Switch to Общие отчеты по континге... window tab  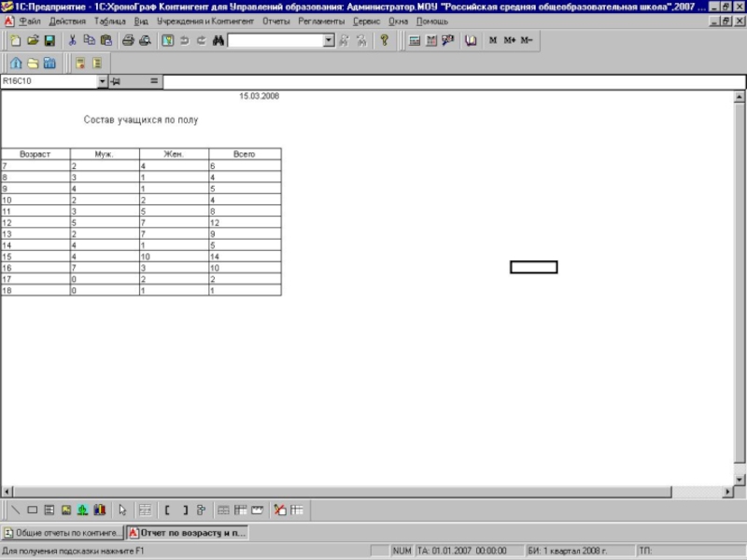[x=63, y=533]
